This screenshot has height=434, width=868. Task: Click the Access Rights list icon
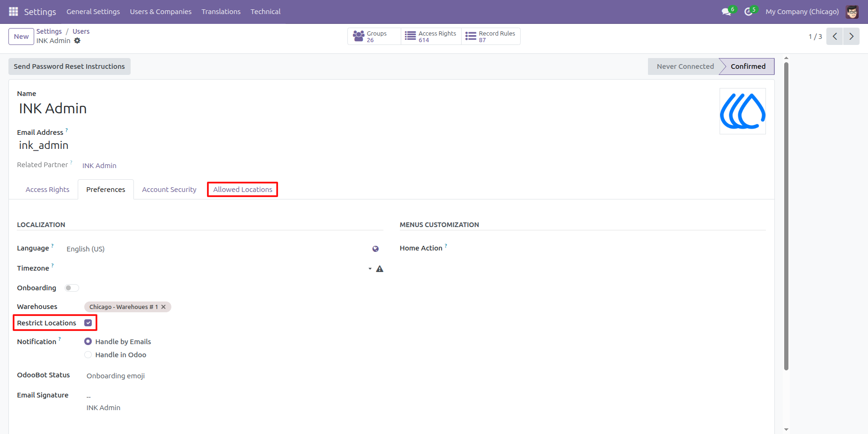coord(410,36)
